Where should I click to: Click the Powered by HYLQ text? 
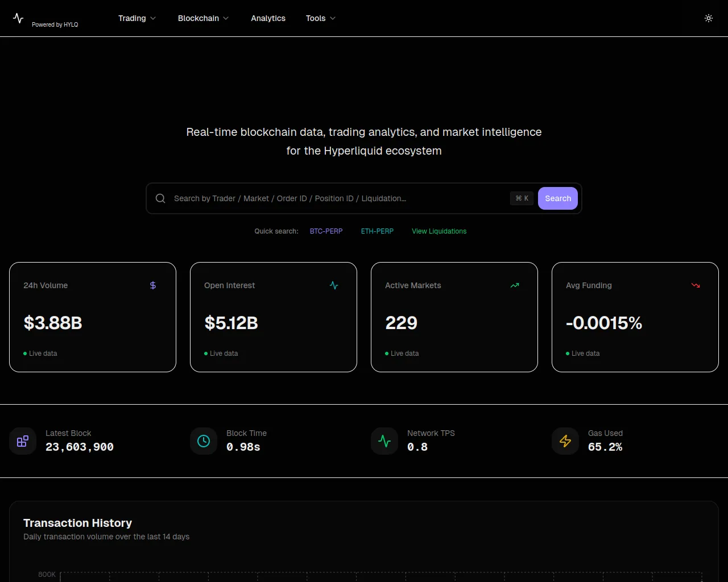tap(55, 24)
